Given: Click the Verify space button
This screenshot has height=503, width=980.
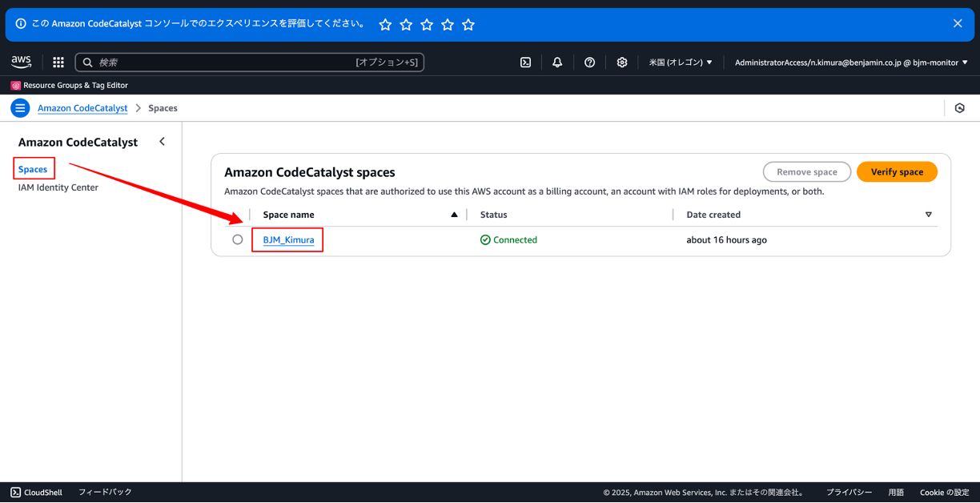Looking at the screenshot, I should point(897,171).
